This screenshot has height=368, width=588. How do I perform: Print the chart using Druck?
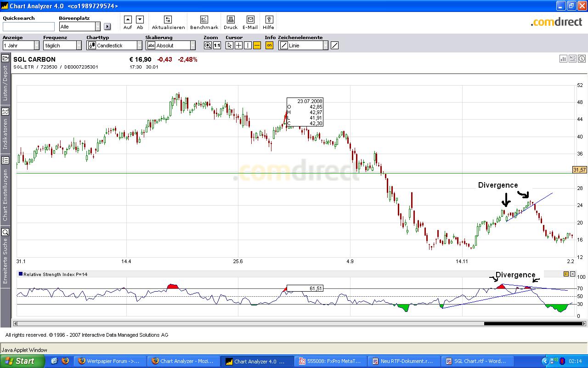pyautogui.click(x=231, y=19)
